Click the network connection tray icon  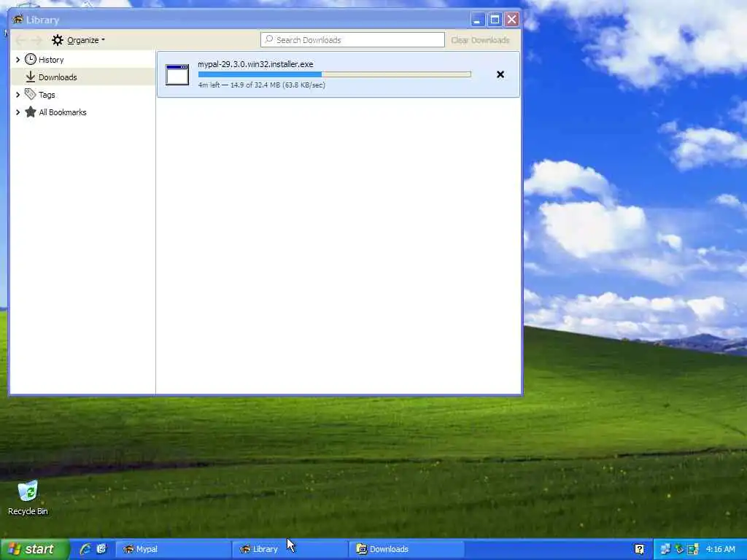point(665,549)
